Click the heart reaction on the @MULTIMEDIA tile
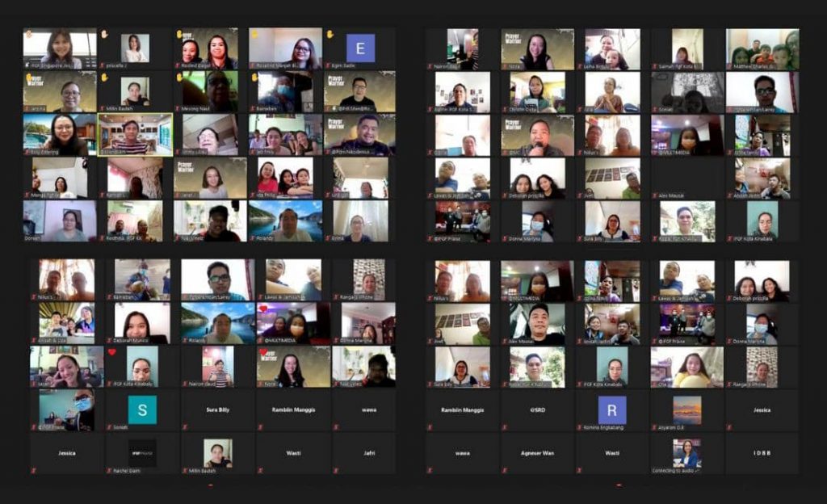This screenshot has width=827, height=504. (263, 309)
